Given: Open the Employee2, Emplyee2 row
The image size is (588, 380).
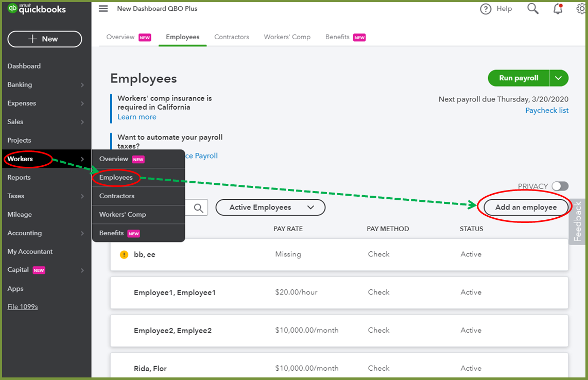Looking at the screenshot, I should [339, 331].
